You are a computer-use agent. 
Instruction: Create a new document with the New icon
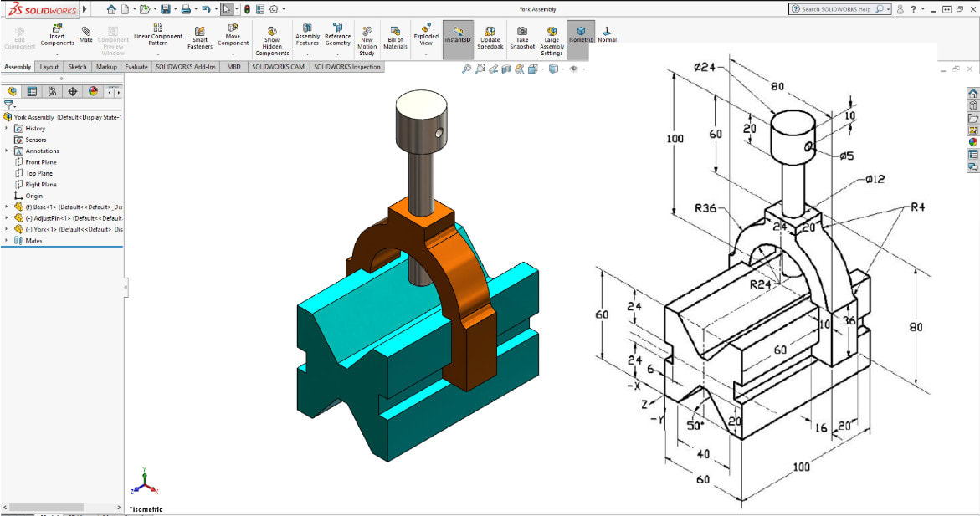pos(126,9)
